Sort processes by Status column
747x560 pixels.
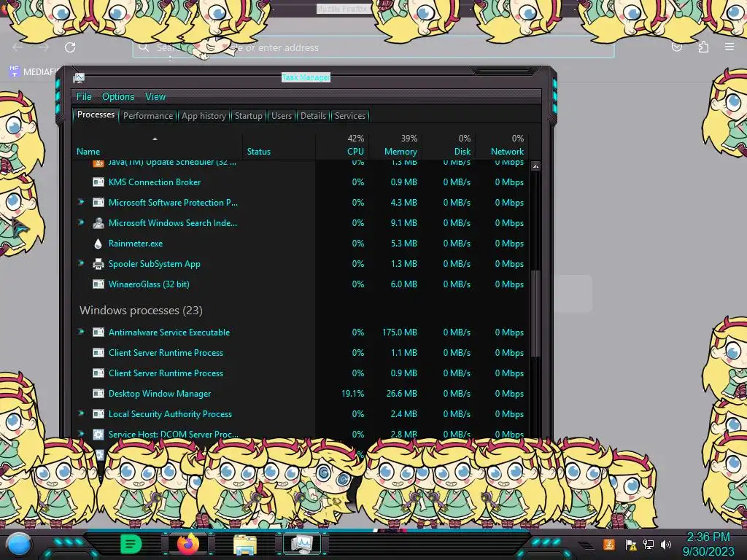point(279,145)
